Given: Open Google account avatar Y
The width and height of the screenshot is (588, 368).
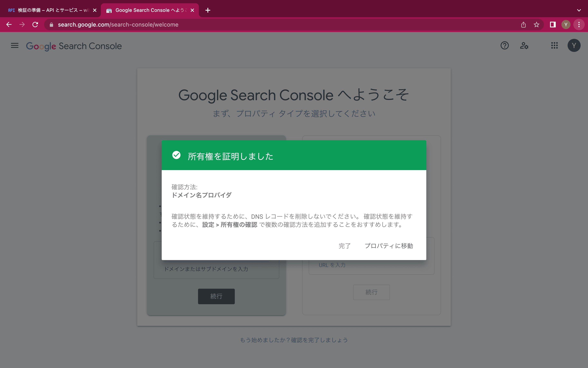Looking at the screenshot, I should [574, 46].
